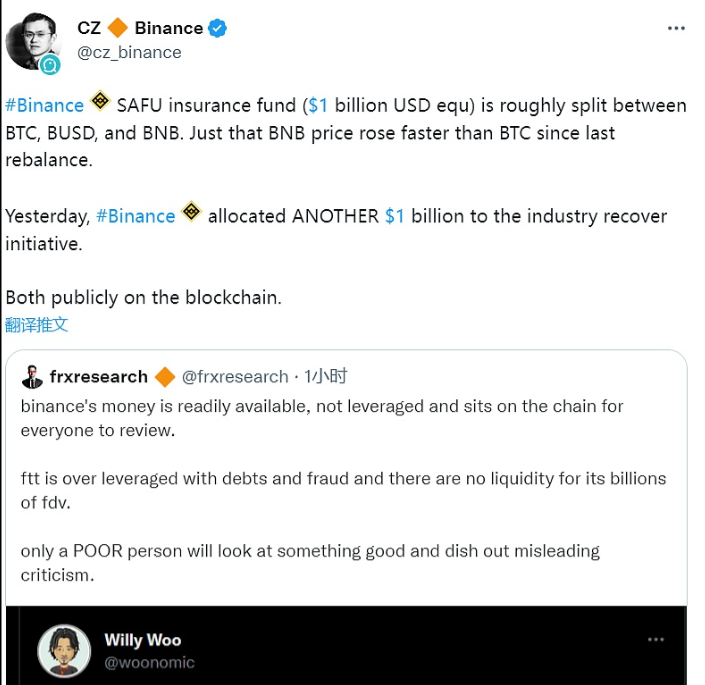Open the CZ tweet's more options menu

[x=676, y=28]
